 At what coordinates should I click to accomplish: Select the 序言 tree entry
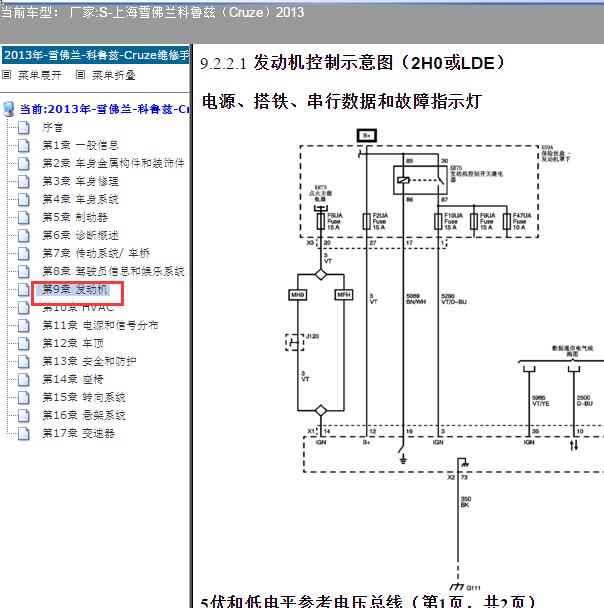click(52, 128)
